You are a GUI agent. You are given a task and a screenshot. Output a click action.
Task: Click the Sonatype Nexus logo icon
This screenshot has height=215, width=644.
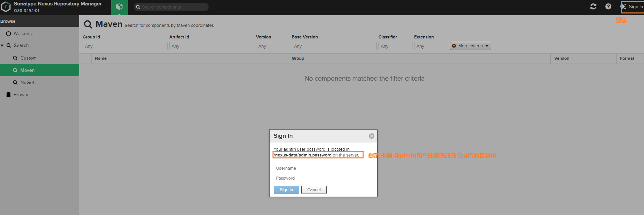click(x=6, y=7)
